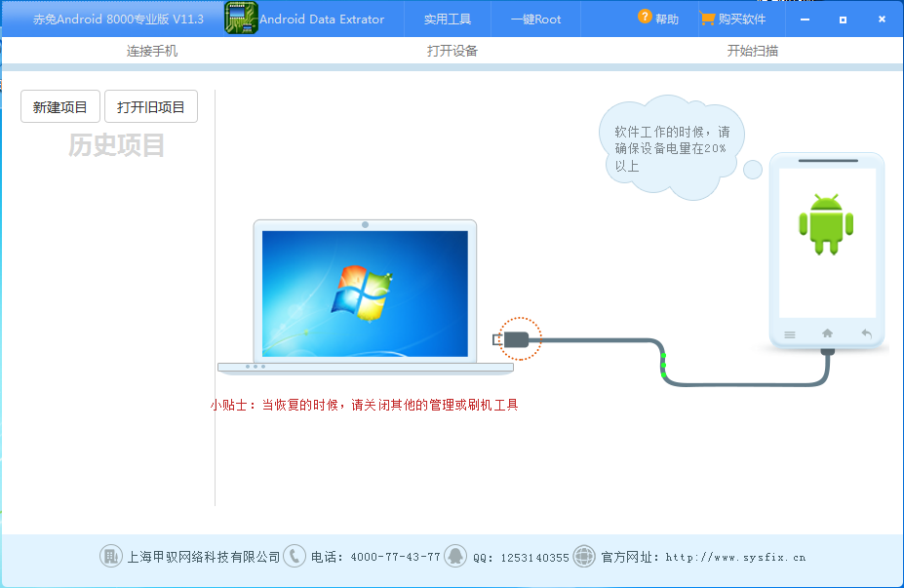Click the 新建项目 button
Screen dimensions: 904x588
click(60, 106)
